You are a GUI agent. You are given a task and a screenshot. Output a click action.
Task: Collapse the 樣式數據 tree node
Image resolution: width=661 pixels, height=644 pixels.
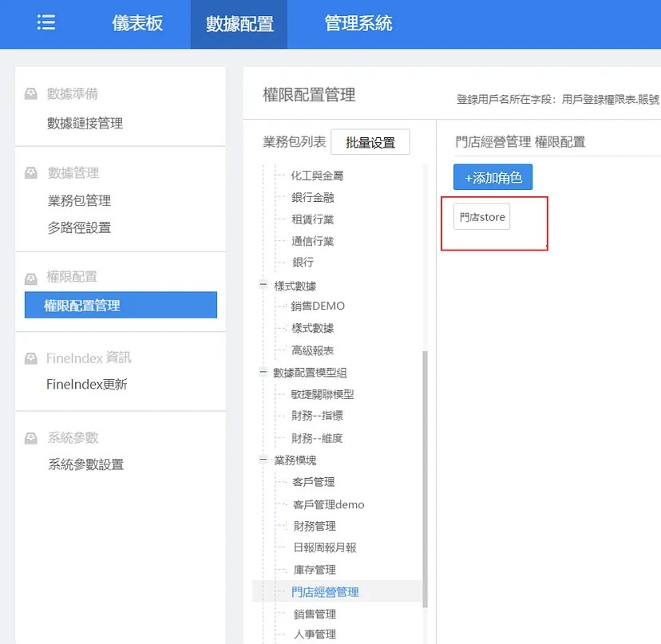pyautogui.click(x=263, y=284)
